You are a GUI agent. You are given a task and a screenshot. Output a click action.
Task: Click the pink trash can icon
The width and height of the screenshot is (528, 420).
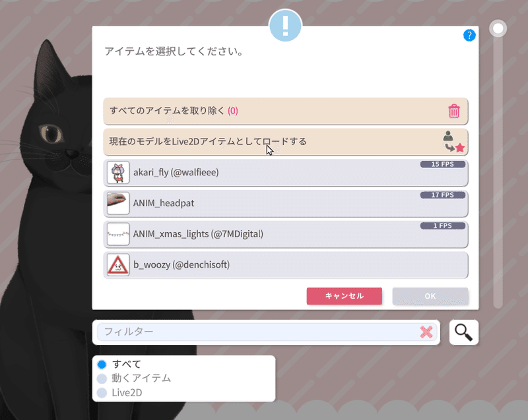(x=453, y=111)
